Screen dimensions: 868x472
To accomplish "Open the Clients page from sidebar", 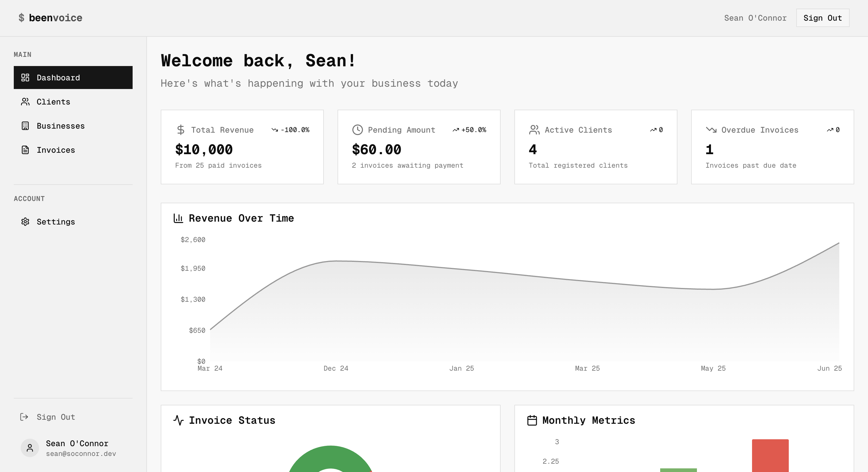I will [53, 102].
